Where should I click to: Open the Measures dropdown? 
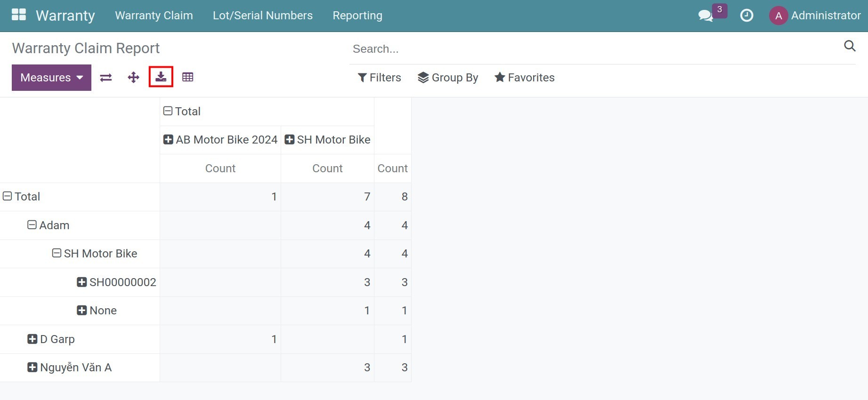coord(51,78)
